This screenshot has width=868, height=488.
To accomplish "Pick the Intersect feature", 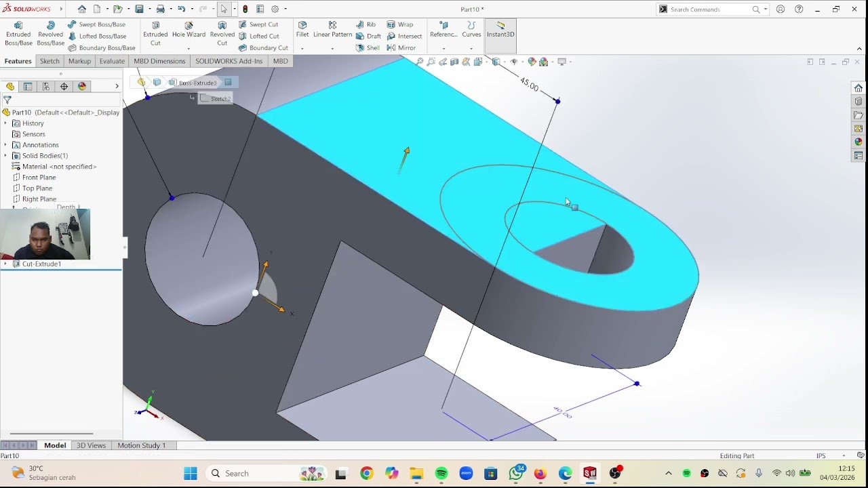I will click(404, 36).
